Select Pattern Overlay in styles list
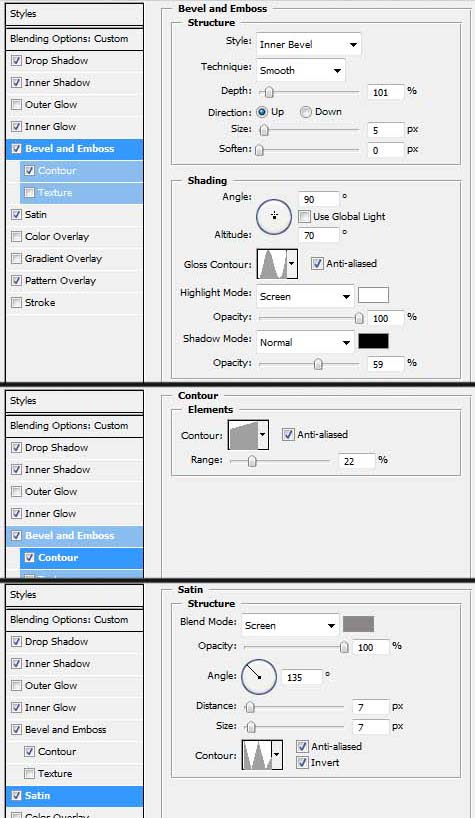This screenshot has height=818, width=475. coord(60,281)
